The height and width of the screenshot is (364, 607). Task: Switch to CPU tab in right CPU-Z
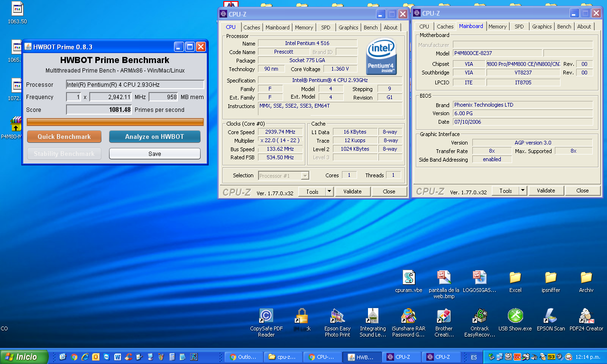click(424, 27)
